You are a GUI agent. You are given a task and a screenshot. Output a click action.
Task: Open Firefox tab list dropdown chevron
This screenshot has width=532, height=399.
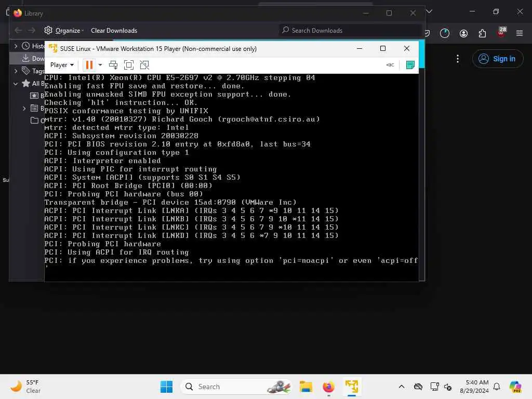click(x=429, y=11)
